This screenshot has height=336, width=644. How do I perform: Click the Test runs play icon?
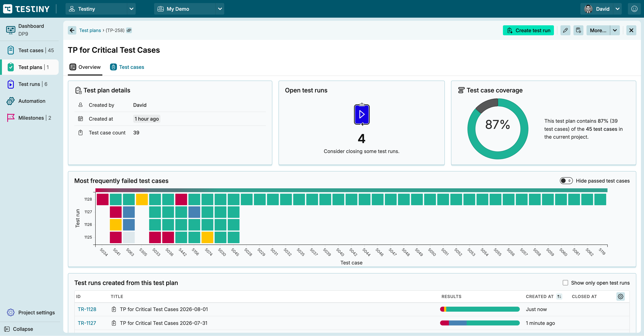[11, 84]
